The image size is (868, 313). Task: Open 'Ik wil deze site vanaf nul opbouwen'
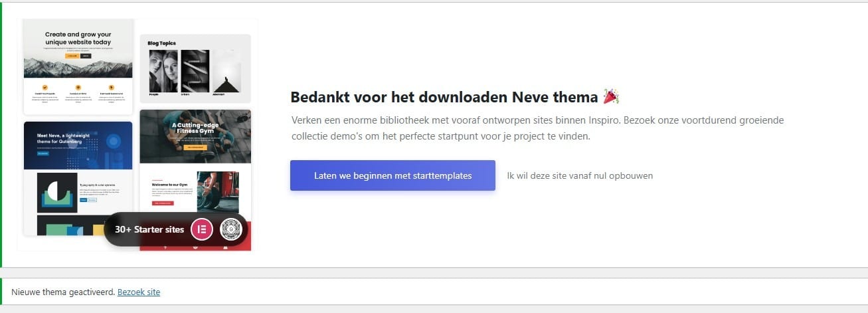(x=580, y=176)
